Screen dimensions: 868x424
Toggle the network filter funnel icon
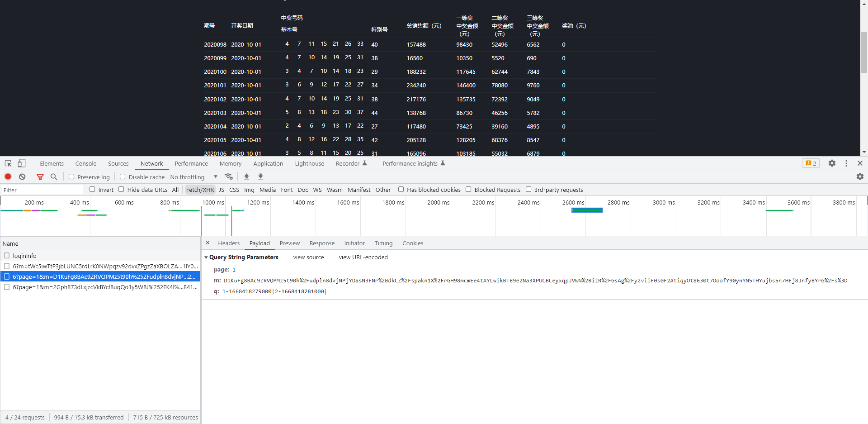[40, 177]
